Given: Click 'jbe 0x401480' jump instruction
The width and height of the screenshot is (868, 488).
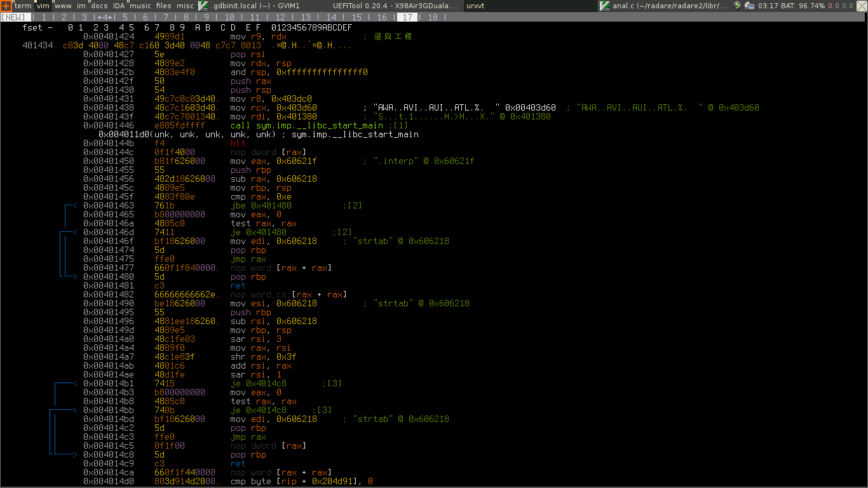Looking at the screenshot, I should tap(261, 206).
